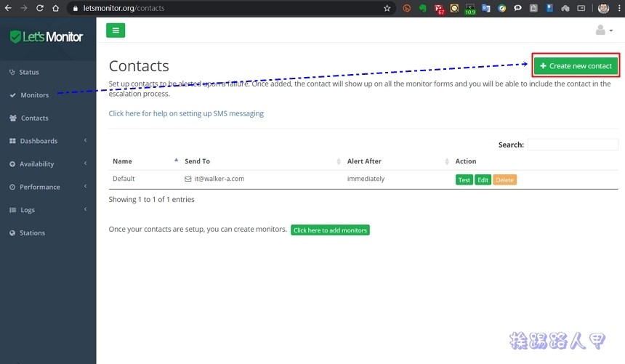This screenshot has height=364, width=625.
Task: Click the 'Action' column header
Action: pos(466,161)
